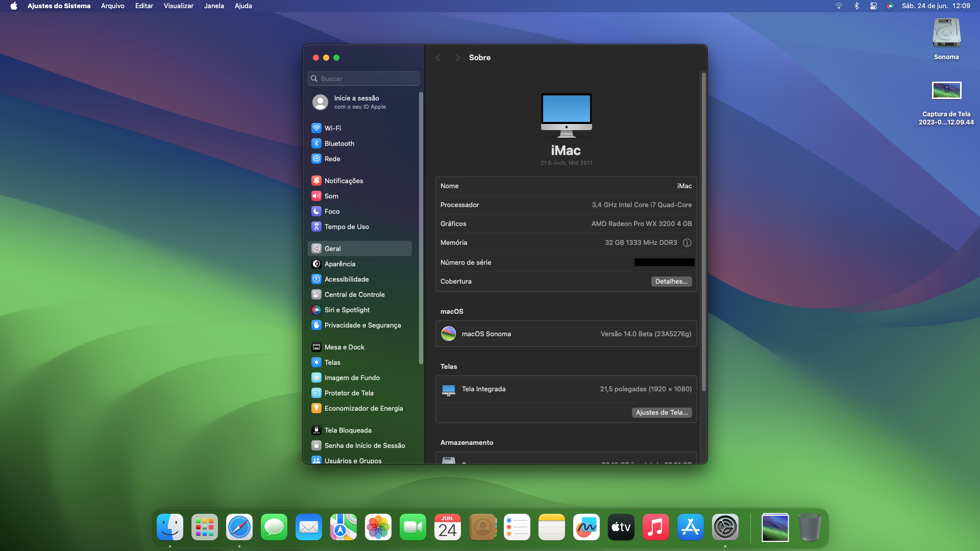Open the Visualizar menu
The width and height of the screenshot is (980, 551).
pos(178,6)
